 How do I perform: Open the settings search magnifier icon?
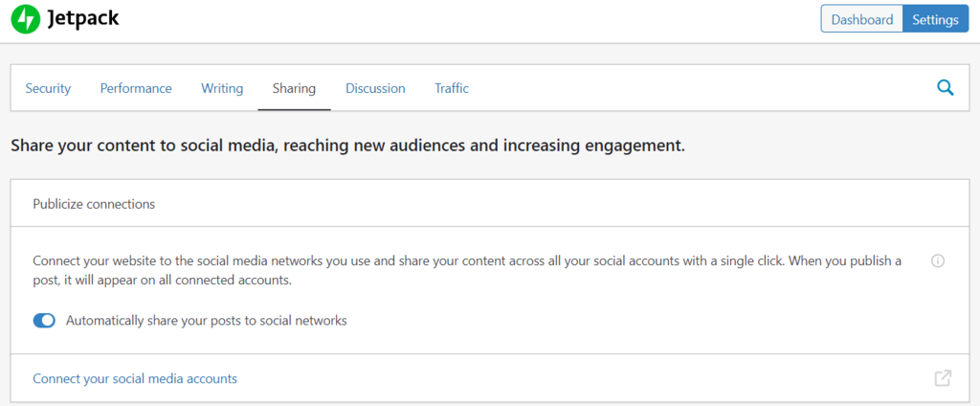tap(945, 88)
